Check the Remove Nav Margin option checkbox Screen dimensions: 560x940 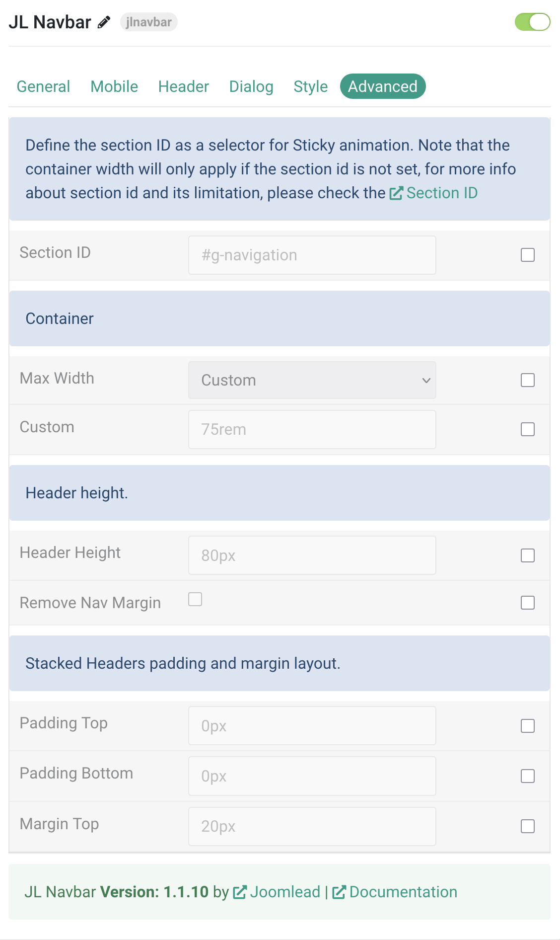195,599
